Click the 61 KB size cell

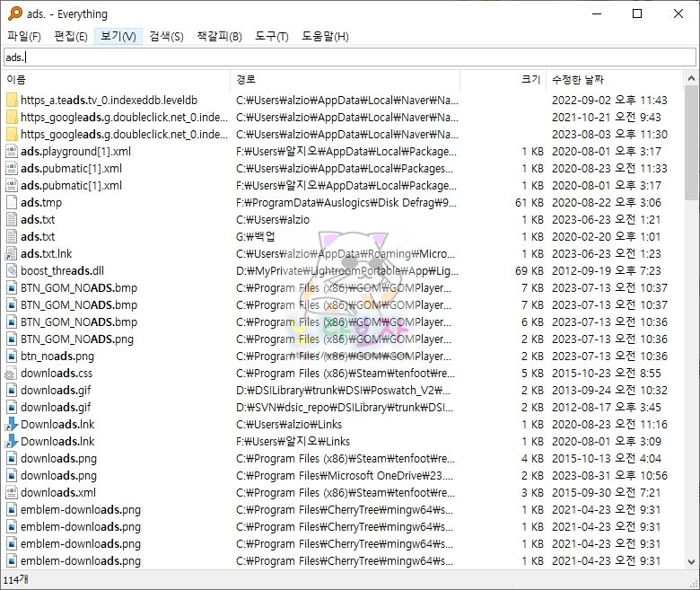(x=529, y=203)
